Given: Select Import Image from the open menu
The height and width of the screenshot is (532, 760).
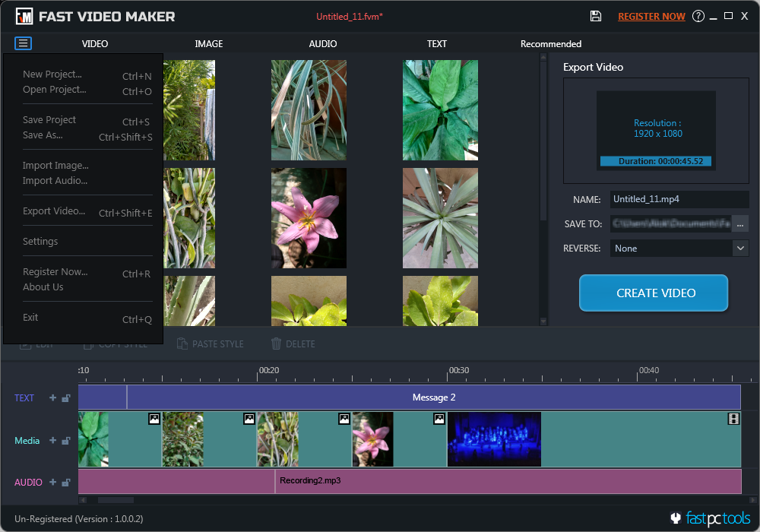Looking at the screenshot, I should [55, 165].
